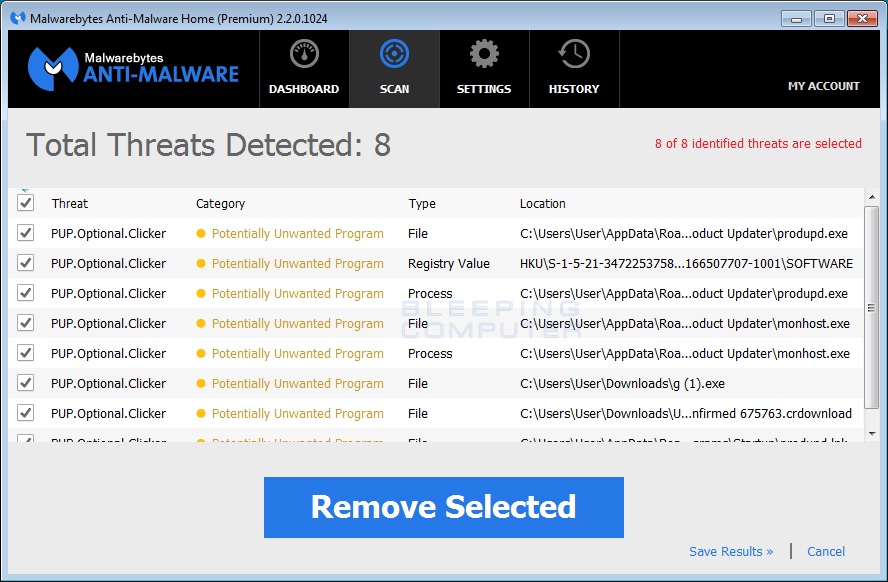Open the My Account section
The image size is (888, 582).
point(823,86)
